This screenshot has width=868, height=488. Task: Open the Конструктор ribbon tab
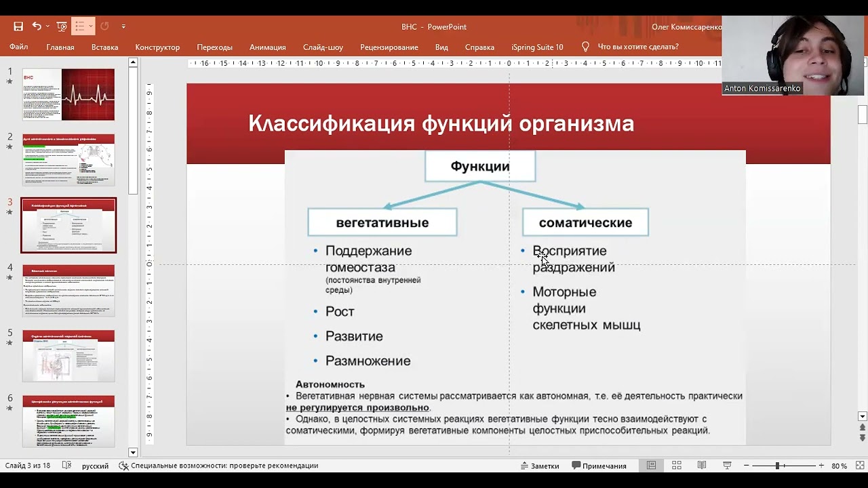tap(157, 47)
